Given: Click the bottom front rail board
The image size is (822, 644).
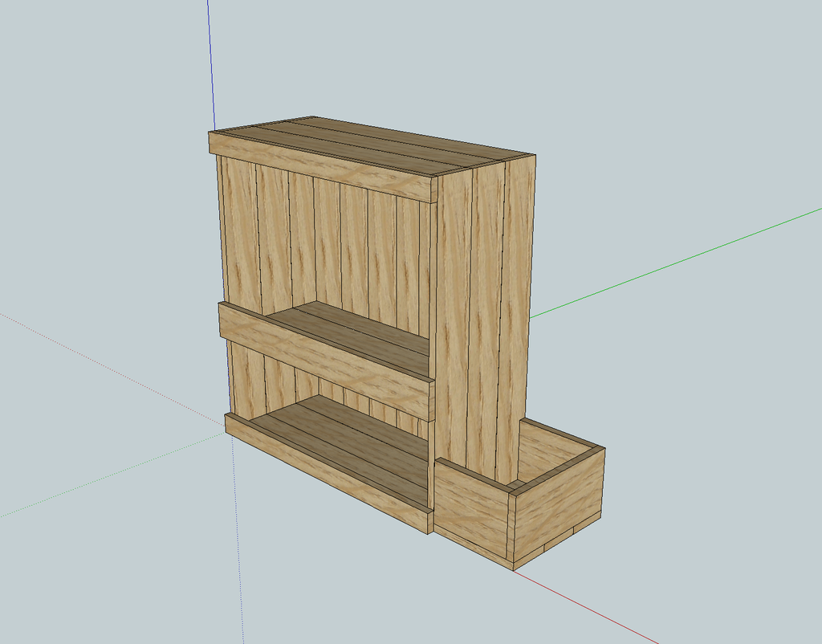Looking at the screenshot, I should click(x=328, y=473).
